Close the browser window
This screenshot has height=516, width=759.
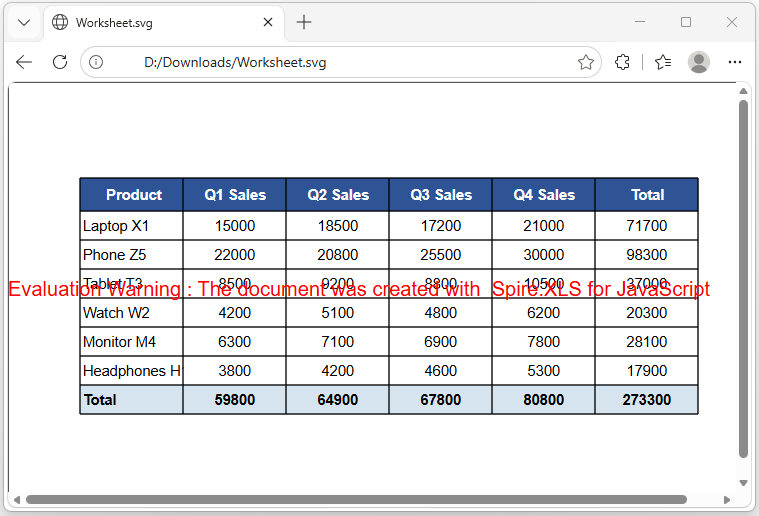(x=732, y=22)
